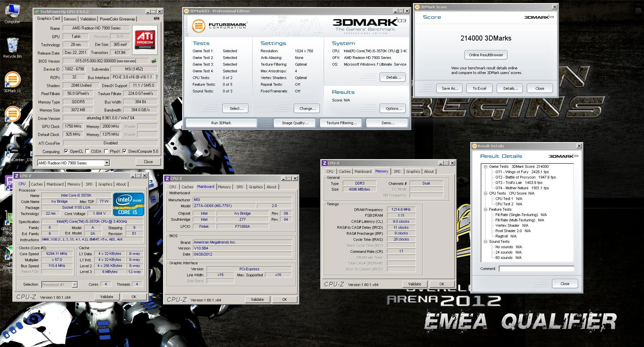The height and width of the screenshot is (347, 644).
Task: Click the CPU-Z Memory window title icon
Action: pos(324,163)
